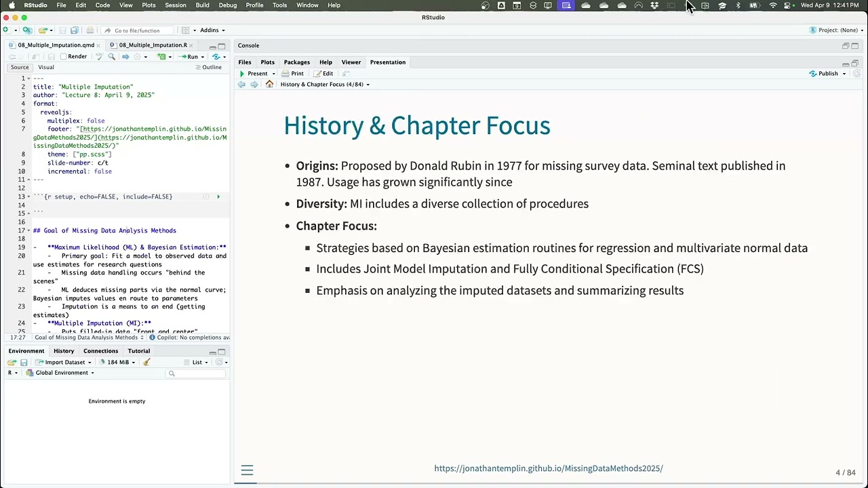Click the New File icon in main toolbar

(x=6, y=30)
